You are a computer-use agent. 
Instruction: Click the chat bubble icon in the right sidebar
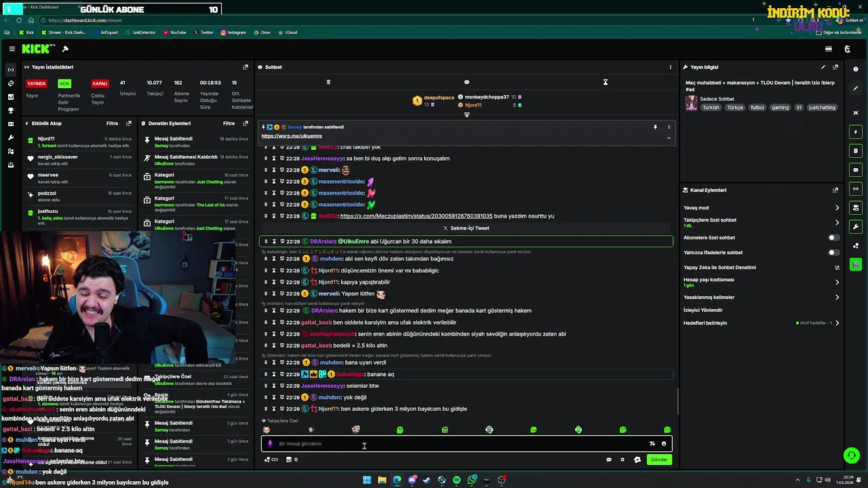click(856, 169)
